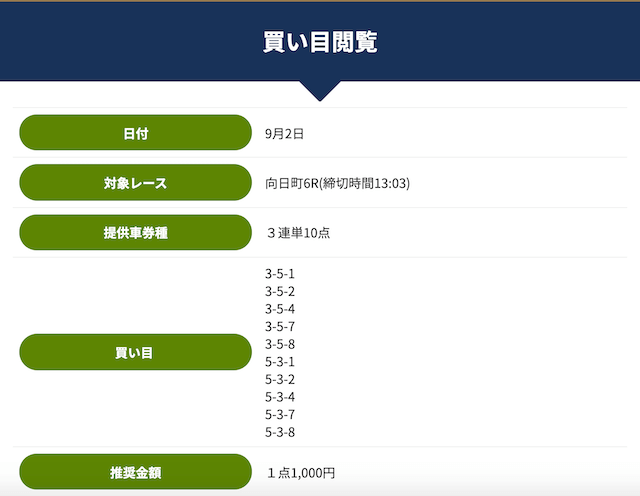The width and height of the screenshot is (640, 496).
Task: Click the 3-5-1 betting combination
Action: 280,274
